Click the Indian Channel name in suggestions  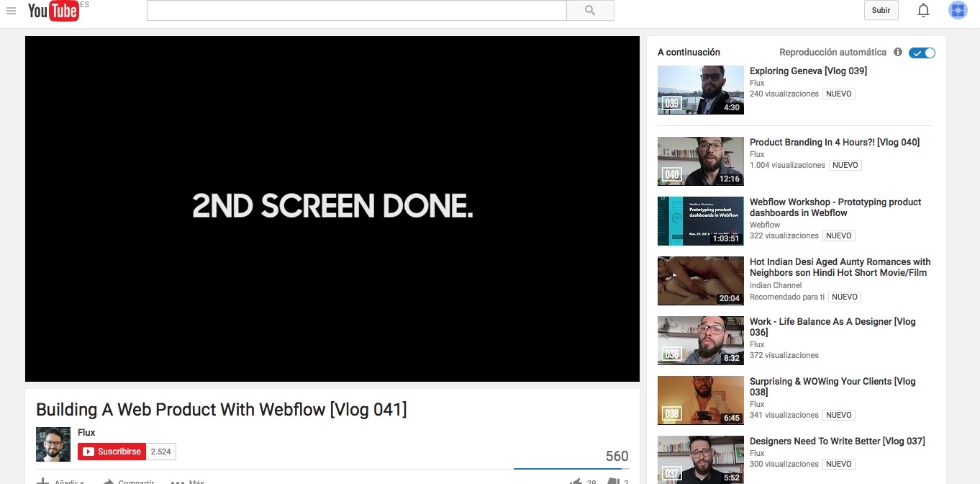(776, 286)
